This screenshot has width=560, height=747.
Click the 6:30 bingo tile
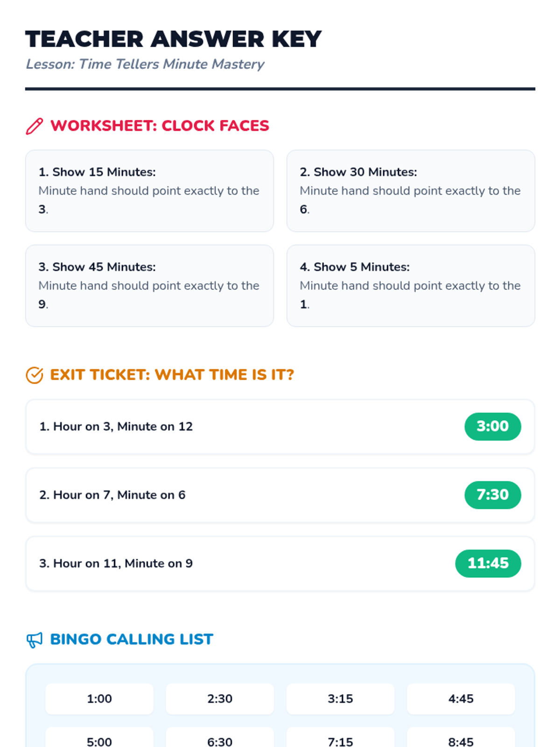tap(220, 740)
